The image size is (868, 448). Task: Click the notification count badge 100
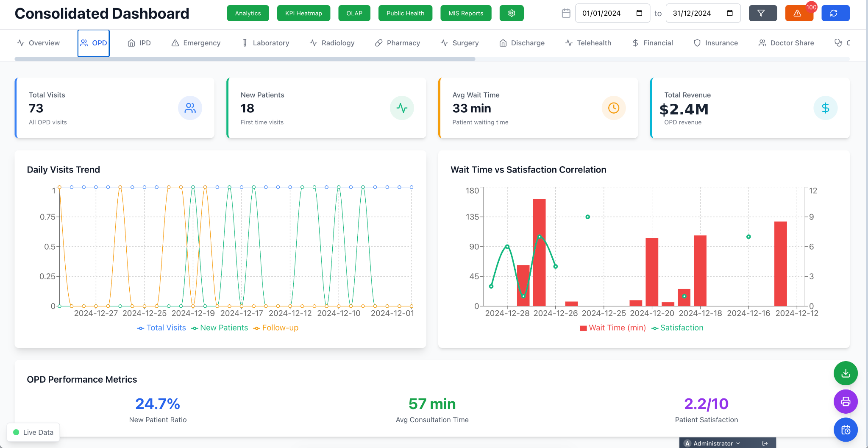(x=811, y=7)
